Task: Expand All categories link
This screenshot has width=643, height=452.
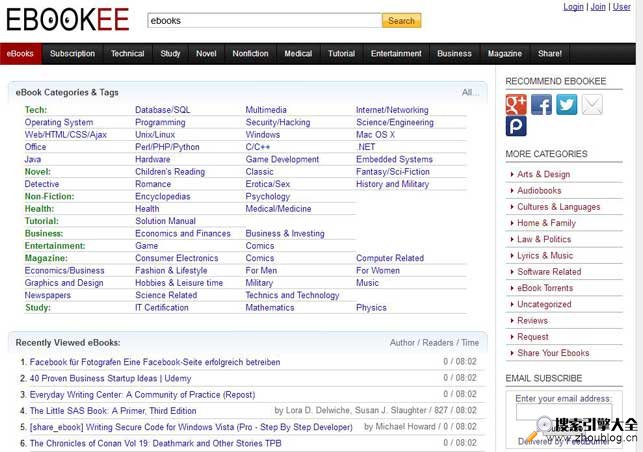Action: [470, 92]
